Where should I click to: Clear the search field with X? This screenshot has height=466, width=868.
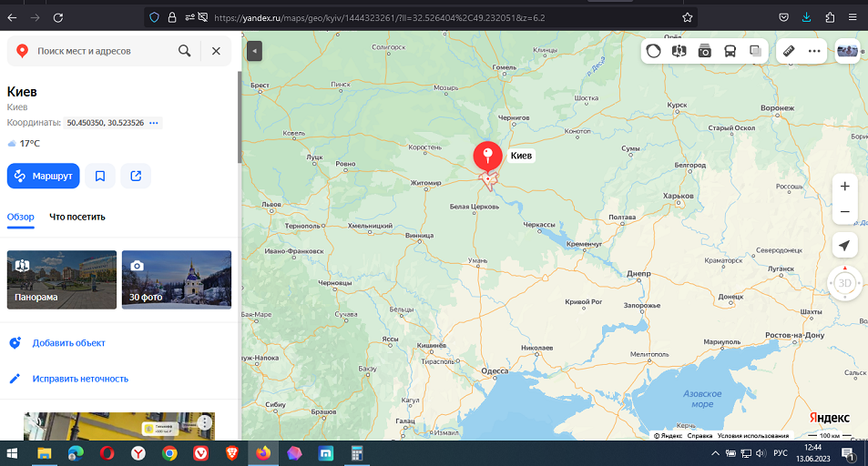pos(216,51)
